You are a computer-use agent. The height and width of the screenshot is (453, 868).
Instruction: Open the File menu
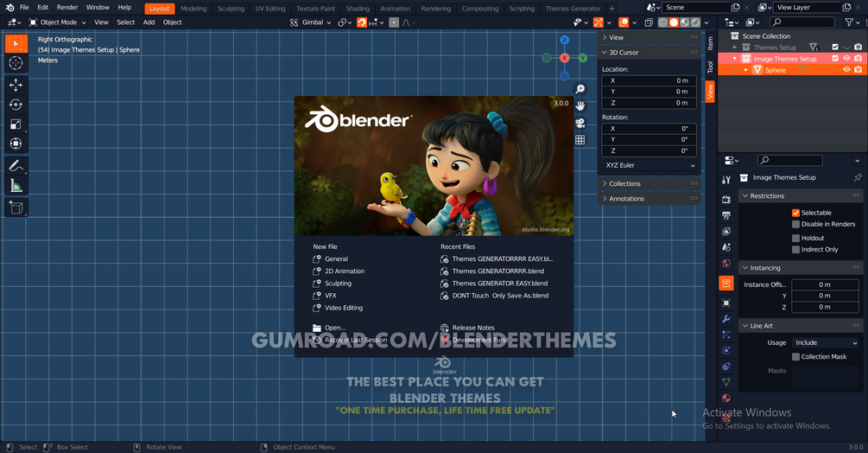tap(24, 8)
